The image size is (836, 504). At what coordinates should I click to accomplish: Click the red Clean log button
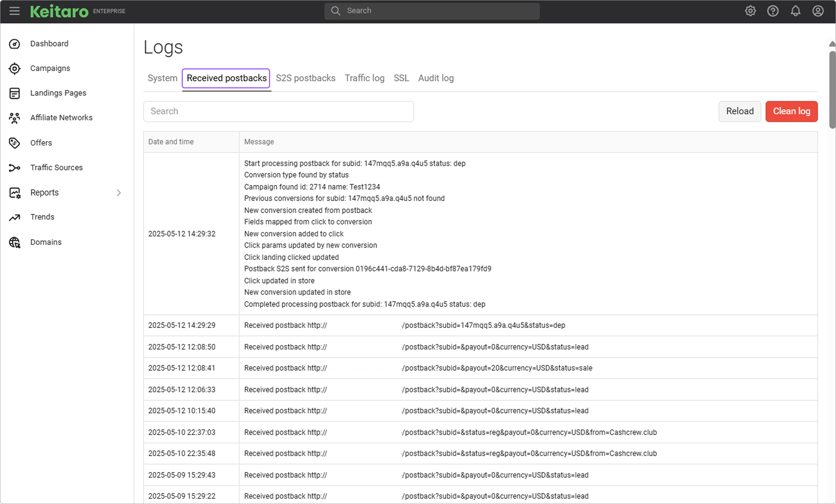pyautogui.click(x=791, y=111)
